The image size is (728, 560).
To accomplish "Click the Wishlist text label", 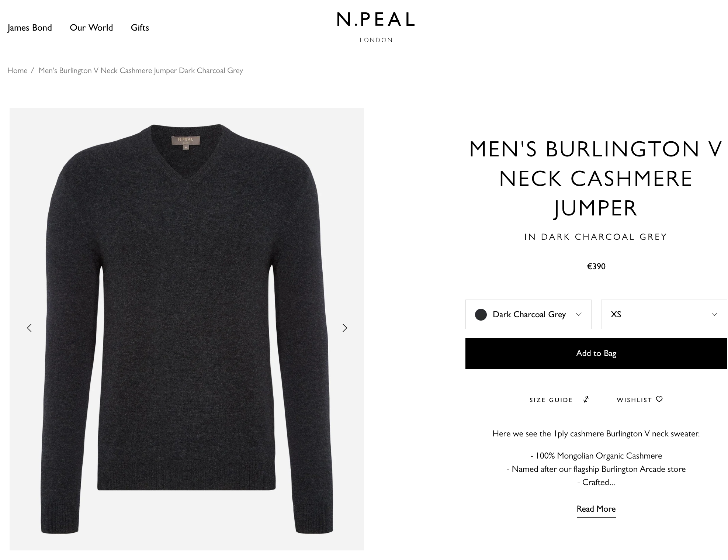I will point(634,400).
